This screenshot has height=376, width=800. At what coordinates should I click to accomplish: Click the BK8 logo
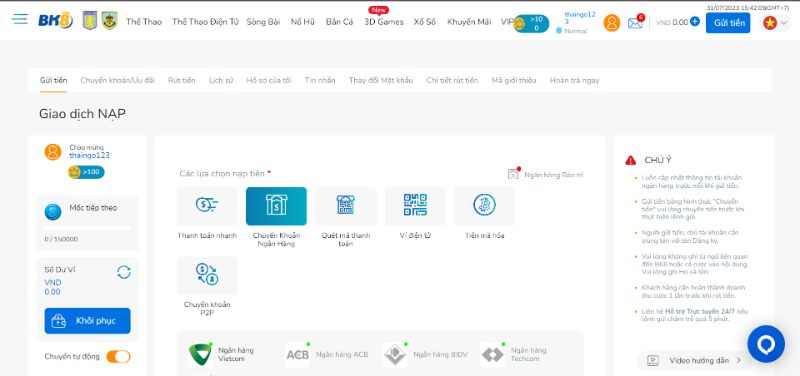coord(56,20)
